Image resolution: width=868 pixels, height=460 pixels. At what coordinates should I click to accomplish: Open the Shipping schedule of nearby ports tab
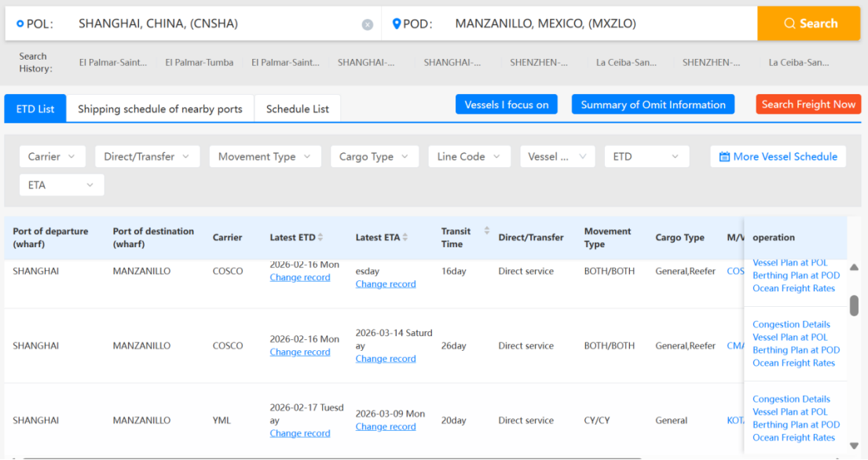(x=160, y=109)
